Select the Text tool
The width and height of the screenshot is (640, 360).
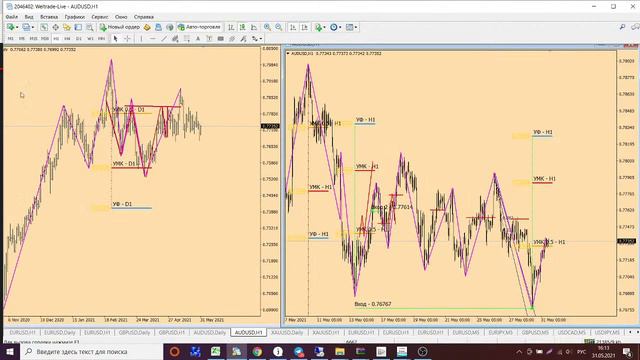(198, 39)
